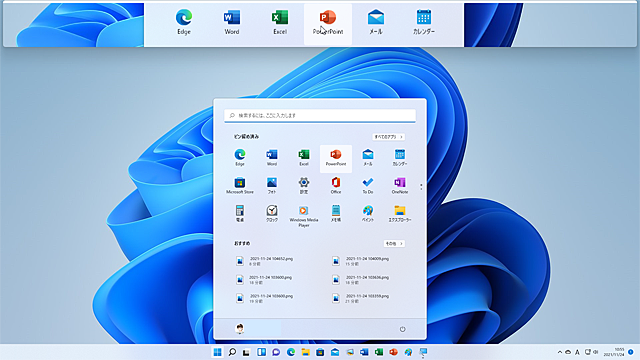Click the Windows Start button on taskbar
Image resolution: width=640 pixels, height=360 pixels.
pos(218,352)
